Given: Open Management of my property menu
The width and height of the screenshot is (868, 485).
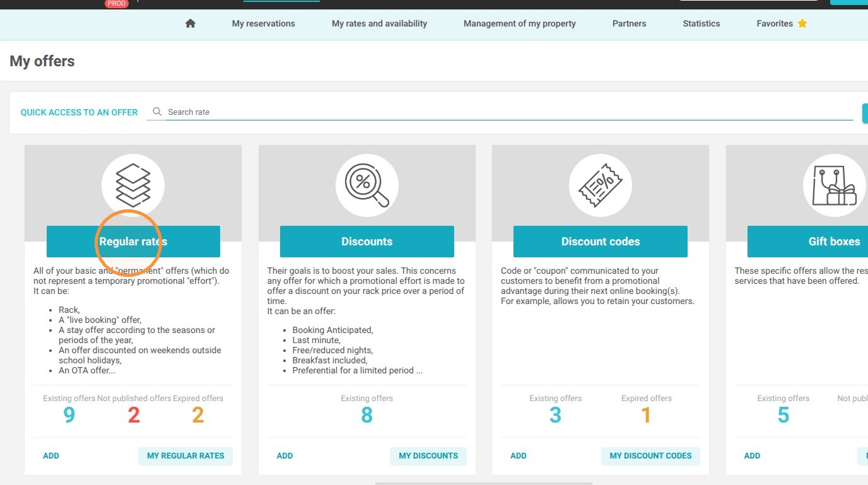Looking at the screenshot, I should tap(520, 23).
